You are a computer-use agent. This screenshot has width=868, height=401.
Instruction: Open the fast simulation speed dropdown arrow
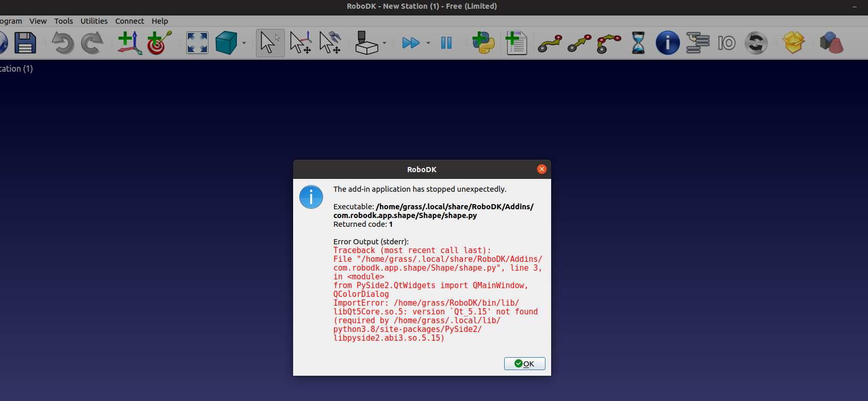428,43
